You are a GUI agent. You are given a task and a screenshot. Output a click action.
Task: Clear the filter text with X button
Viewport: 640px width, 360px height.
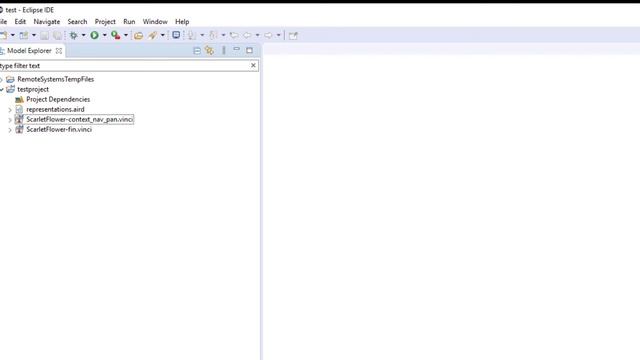coord(253,65)
